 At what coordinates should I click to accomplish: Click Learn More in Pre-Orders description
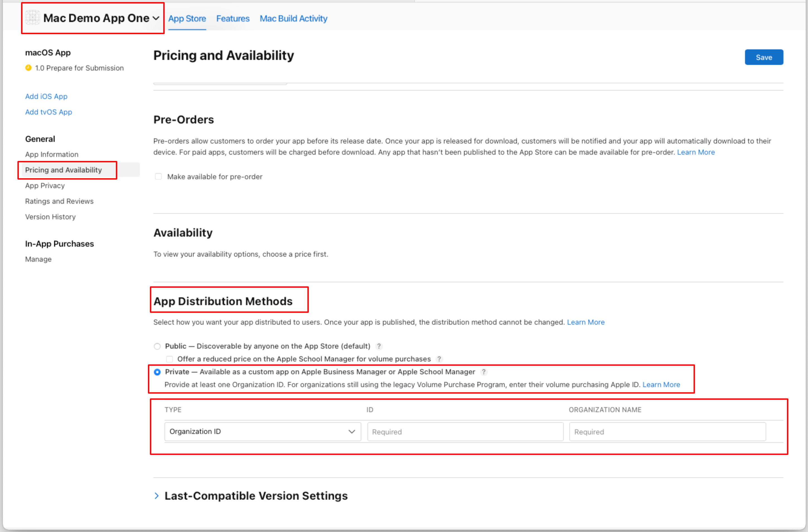tap(696, 152)
